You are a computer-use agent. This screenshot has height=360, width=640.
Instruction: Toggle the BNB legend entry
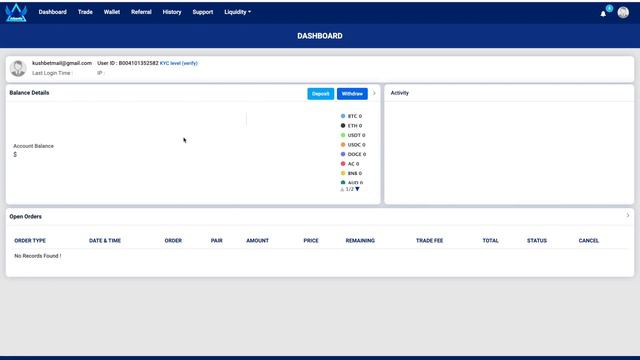click(x=351, y=173)
